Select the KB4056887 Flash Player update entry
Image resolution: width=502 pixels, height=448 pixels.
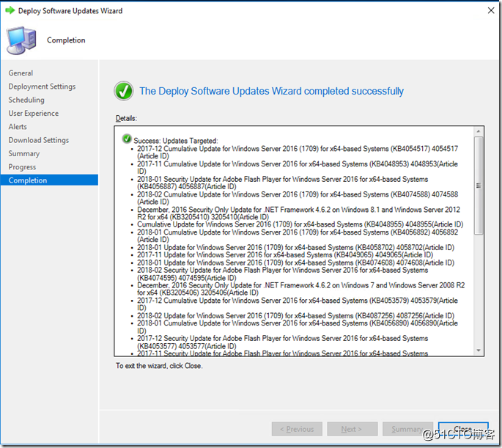pos(282,183)
